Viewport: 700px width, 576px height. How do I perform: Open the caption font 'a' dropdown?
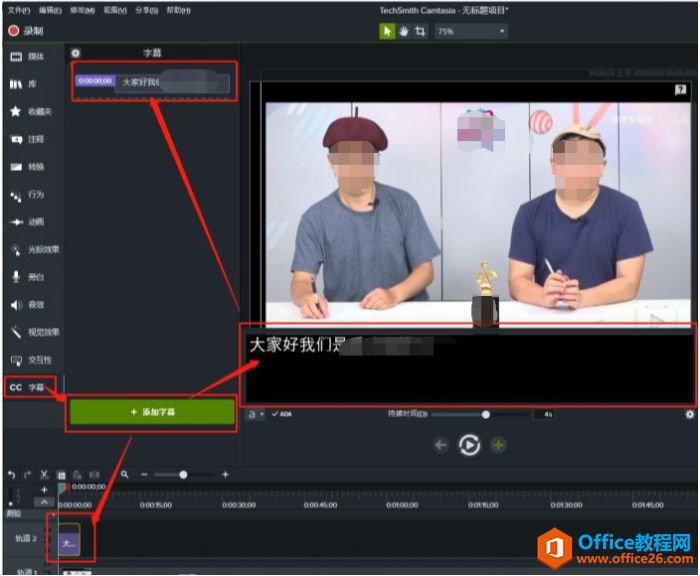pos(256,414)
